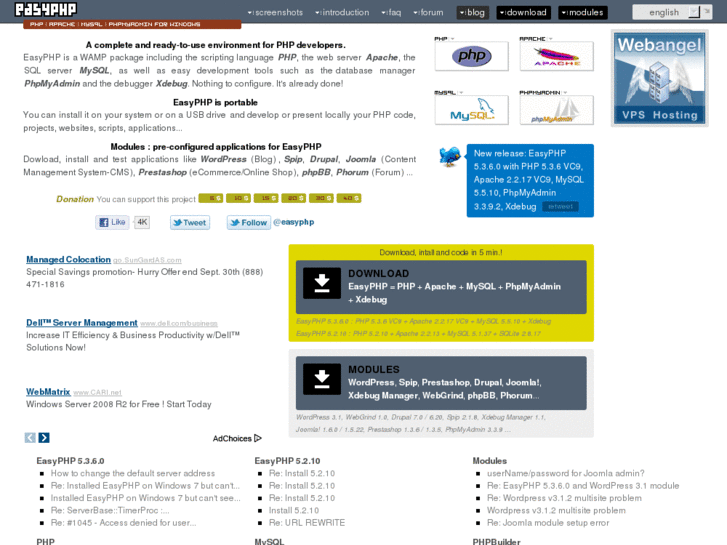Click the MODULES banner
Image resolution: width=727 pixels, height=545 pixels.
coord(441,383)
